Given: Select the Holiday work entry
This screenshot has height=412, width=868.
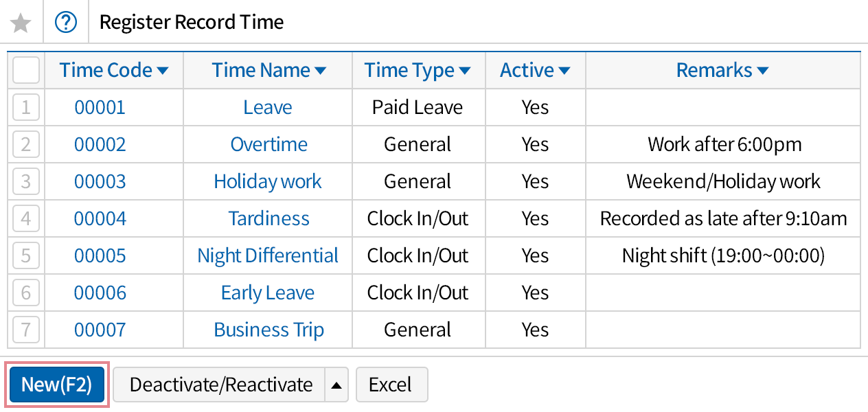Looking at the screenshot, I should pos(268,181).
